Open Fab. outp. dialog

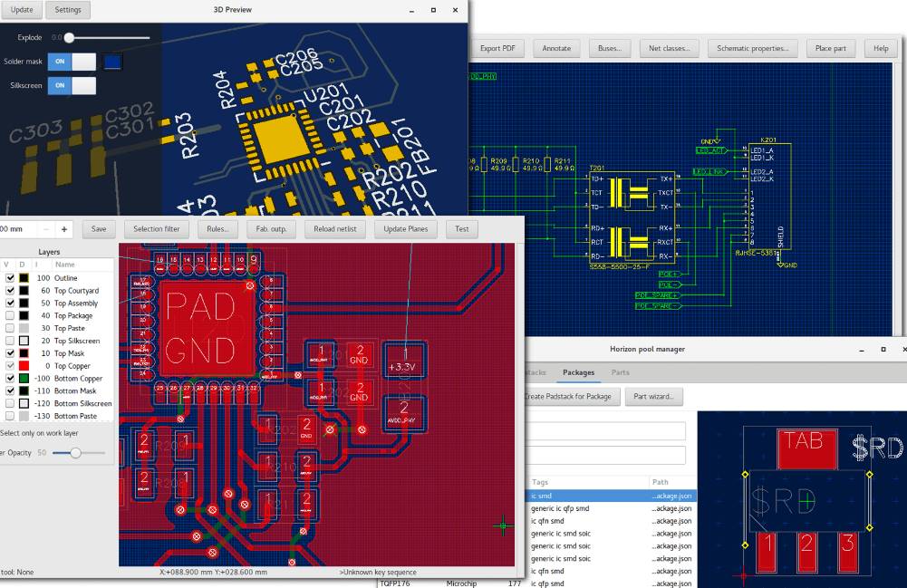(271, 229)
